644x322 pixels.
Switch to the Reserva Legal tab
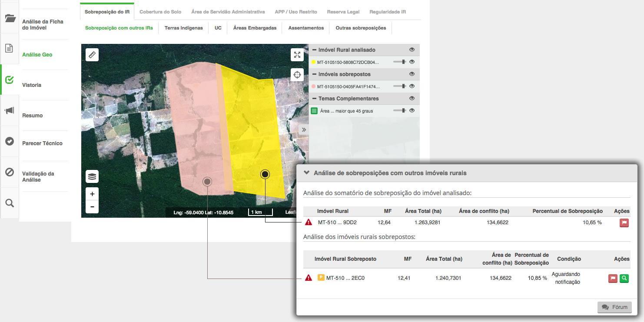click(343, 12)
